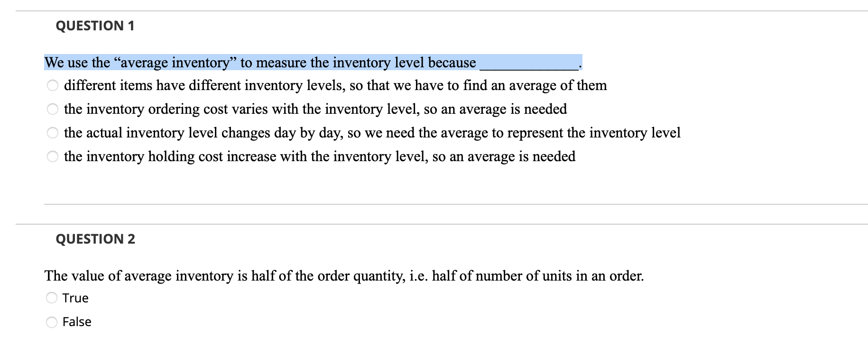868x364 pixels.
Task: Mark True for Question 2
Action: click(x=52, y=298)
